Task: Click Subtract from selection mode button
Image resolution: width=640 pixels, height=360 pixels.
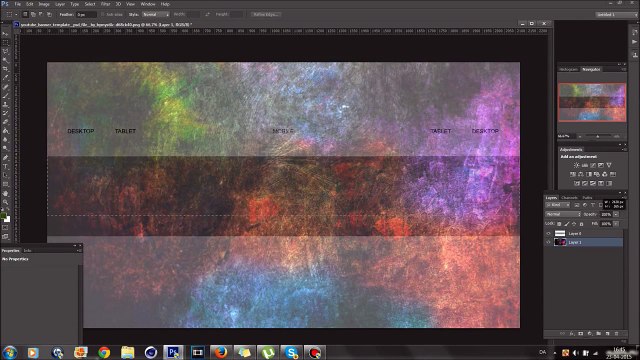Action: tap(41, 14)
